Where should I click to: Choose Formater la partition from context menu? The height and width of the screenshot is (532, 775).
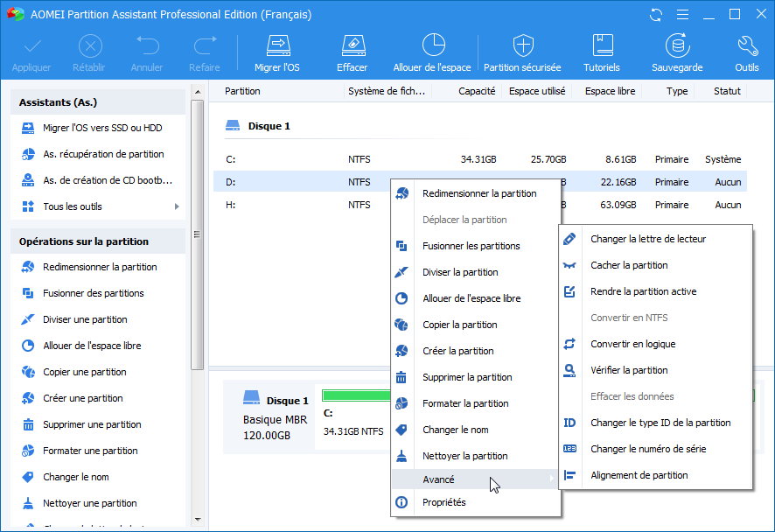[x=465, y=403]
